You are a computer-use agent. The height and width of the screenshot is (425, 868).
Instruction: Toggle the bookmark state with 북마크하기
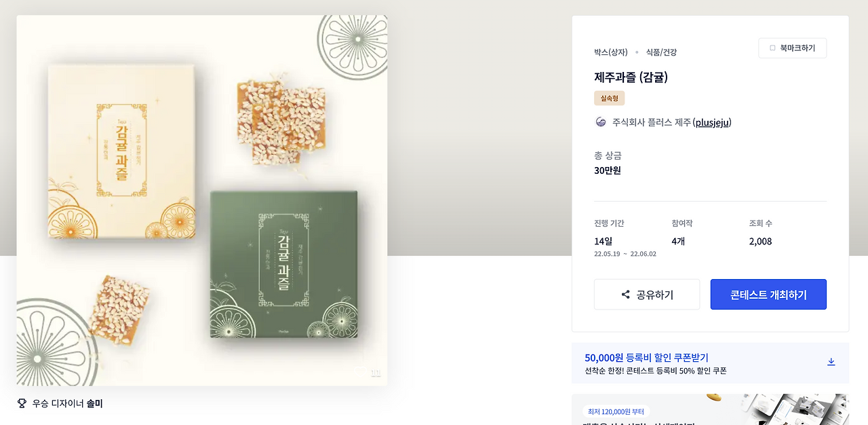[792, 48]
